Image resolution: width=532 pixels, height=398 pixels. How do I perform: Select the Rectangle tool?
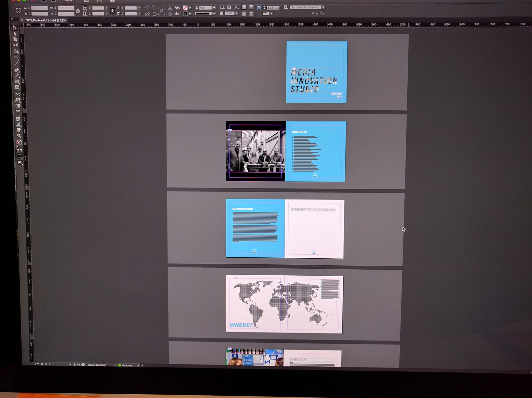coord(17,87)
